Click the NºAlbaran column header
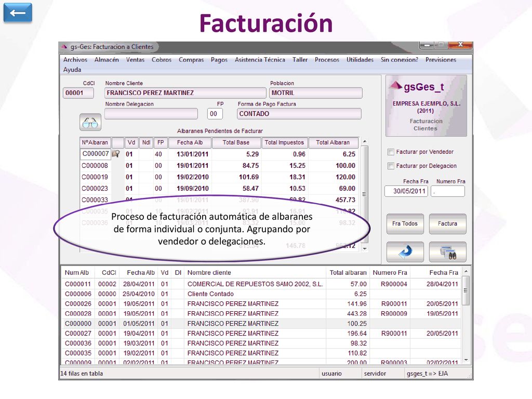Image resolution: width=532 pixels, height=399 pixels. coord(96,142)
